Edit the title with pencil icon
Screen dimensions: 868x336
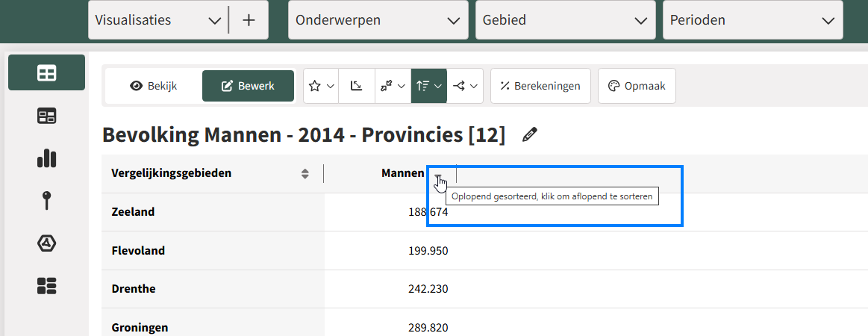(530, 134)
